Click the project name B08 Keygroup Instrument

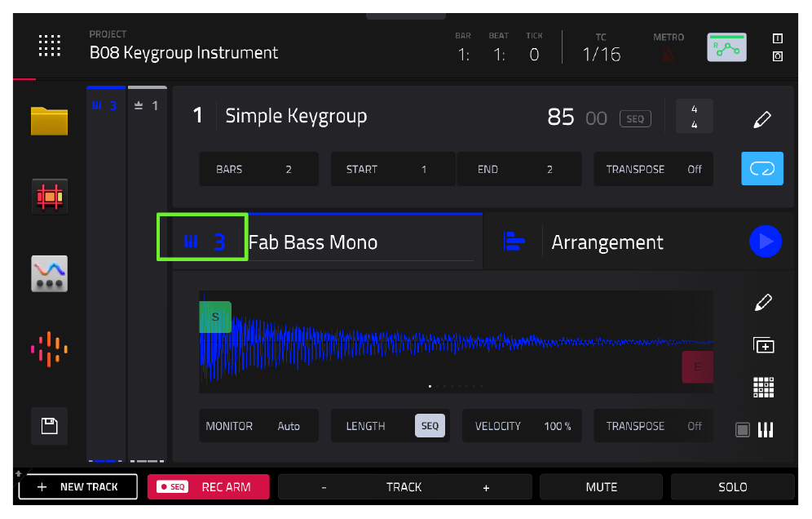coord(183,52)
